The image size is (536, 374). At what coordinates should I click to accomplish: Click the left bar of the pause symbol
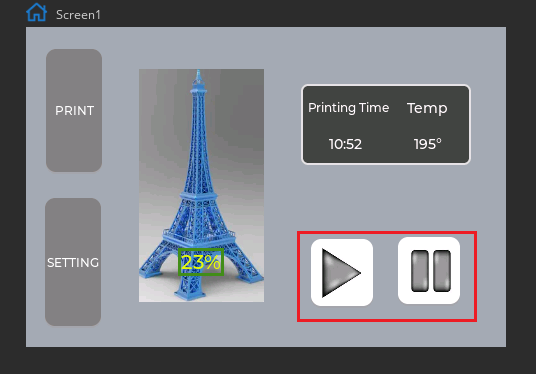pyautogui.click(x=419, y=271)
